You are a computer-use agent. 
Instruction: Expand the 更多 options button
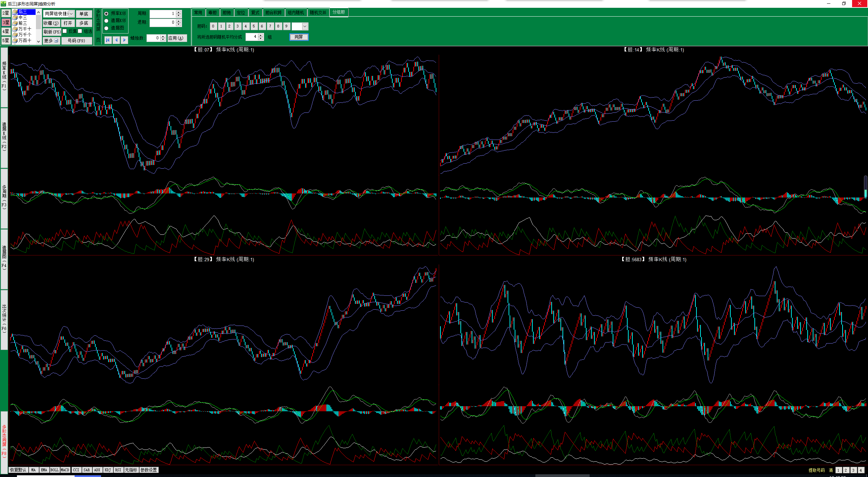tap(52, 41)
